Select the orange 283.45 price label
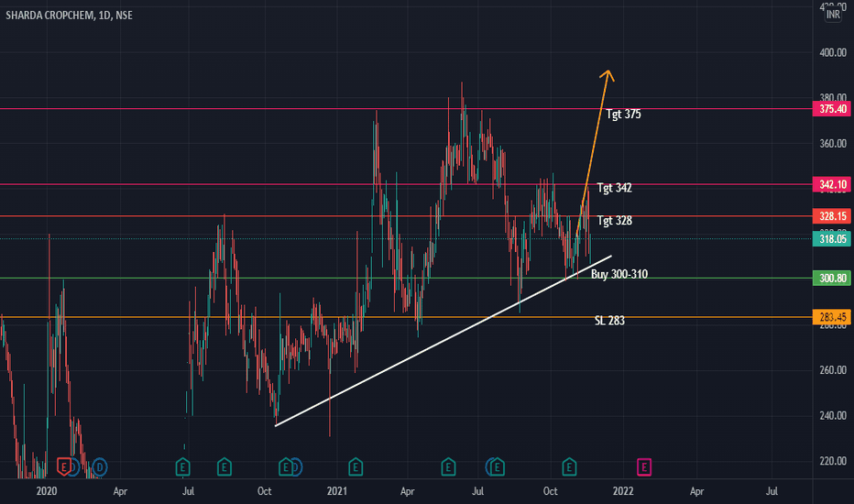854x504 pixels. (832, 317)
